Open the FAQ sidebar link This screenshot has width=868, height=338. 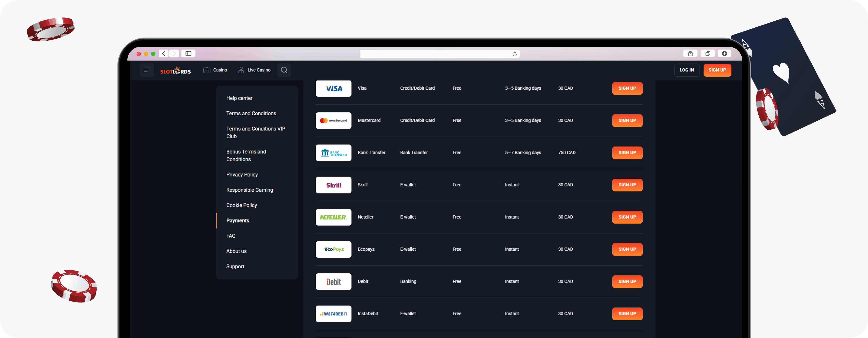pos(231,236)
